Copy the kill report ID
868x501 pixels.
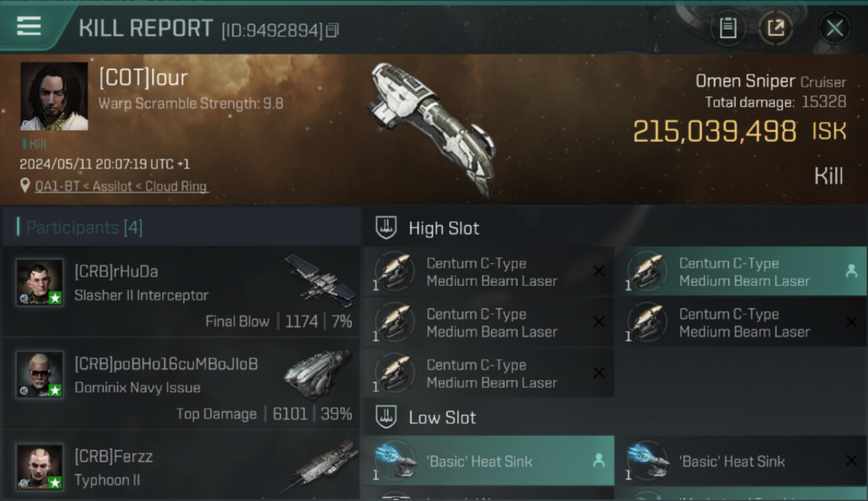(x=333, y=30)
